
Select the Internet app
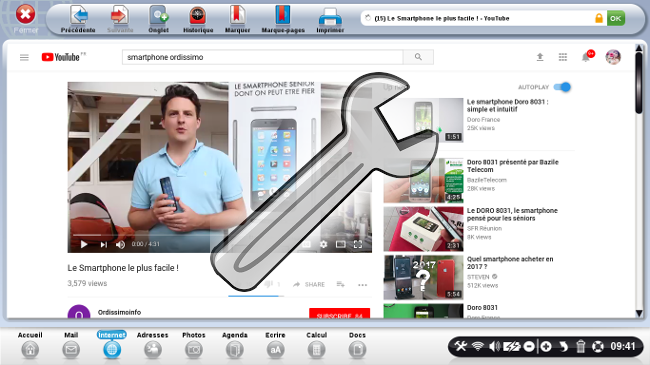(112, 345)
